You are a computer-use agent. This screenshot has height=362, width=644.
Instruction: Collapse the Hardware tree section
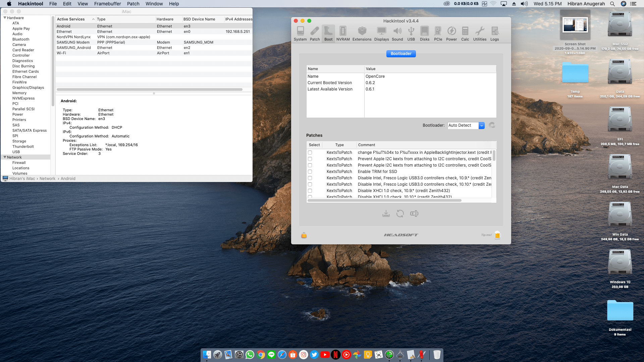point(5,18)
